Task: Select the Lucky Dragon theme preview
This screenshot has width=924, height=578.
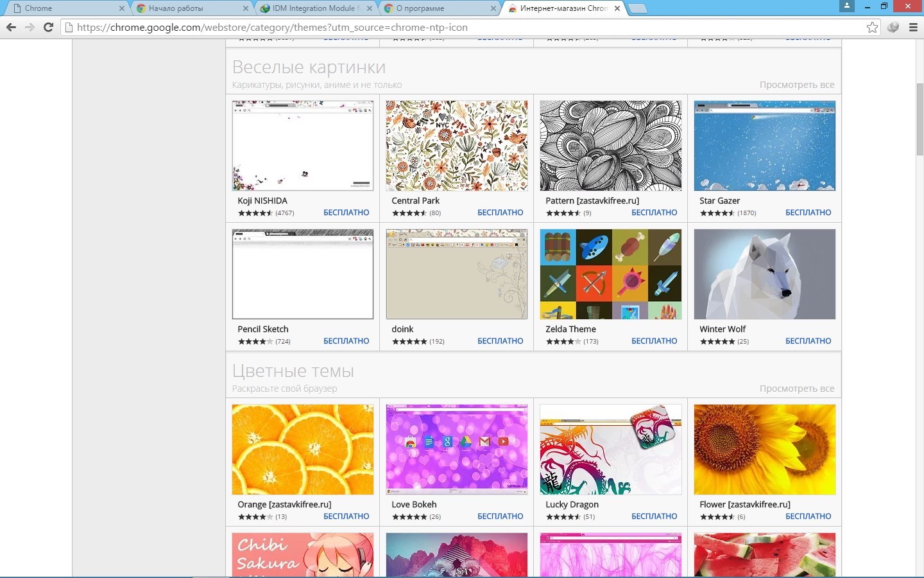Action: (610, 450)
